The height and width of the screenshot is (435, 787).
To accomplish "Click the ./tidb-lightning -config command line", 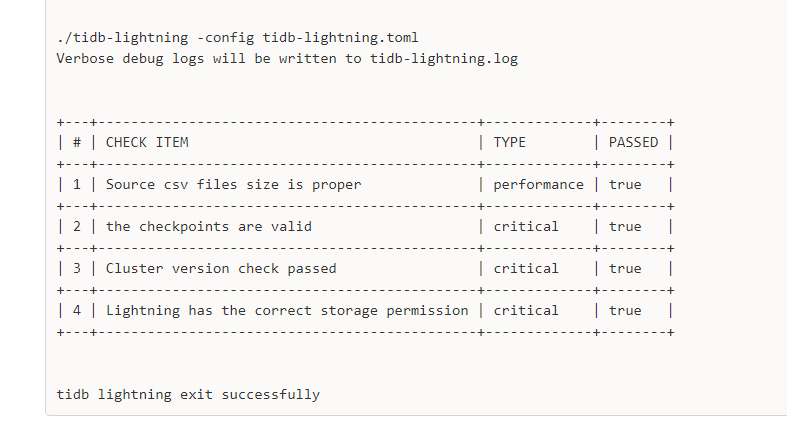I will (237, 38).
